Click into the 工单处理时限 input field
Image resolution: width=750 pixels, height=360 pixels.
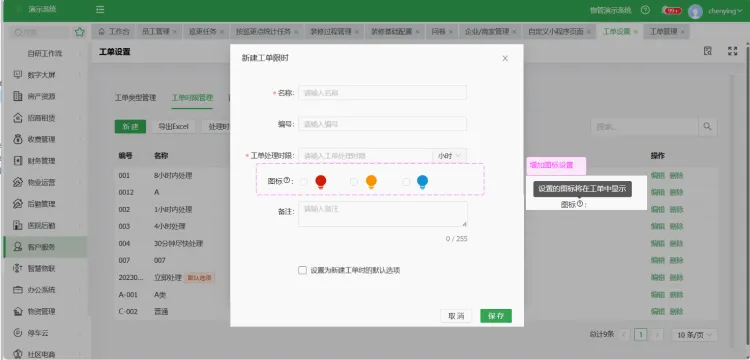click(366, 155)
